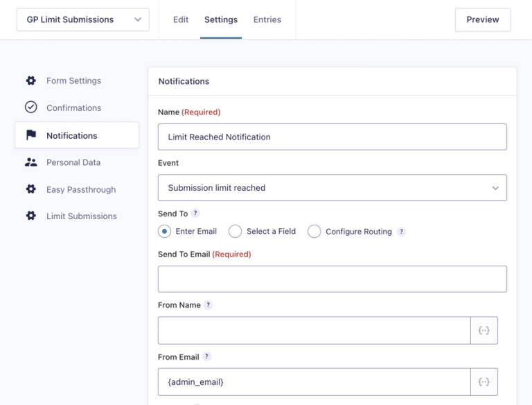Viewport: 532px width, 405px height.
Task: Click the Send To Email input field
Action: [x=332, y=279]
